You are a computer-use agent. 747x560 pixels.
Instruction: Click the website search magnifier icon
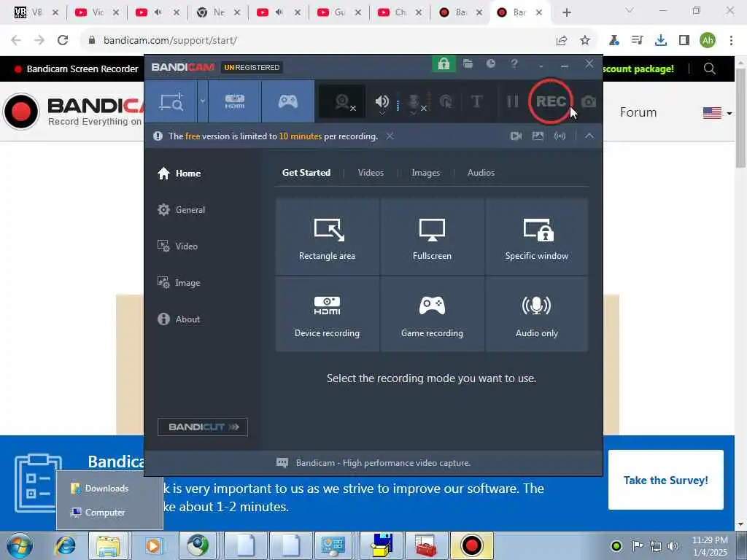coord(709,69)
